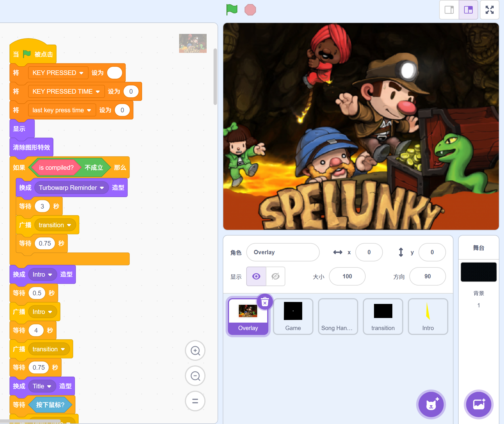Screen dimensions: 504x424
Task: Switch to small stage layout
Action: tap(449, 10)
